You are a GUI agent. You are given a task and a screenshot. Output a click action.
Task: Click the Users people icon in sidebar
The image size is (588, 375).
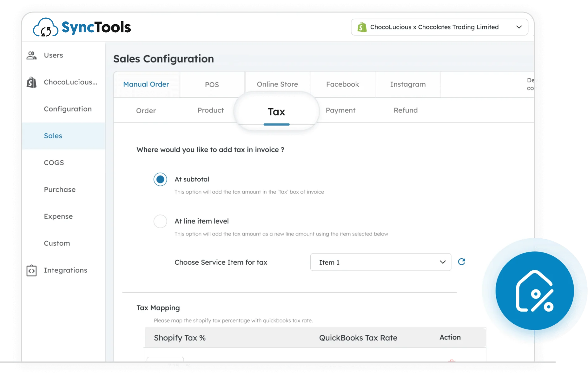tap(31, 55)
